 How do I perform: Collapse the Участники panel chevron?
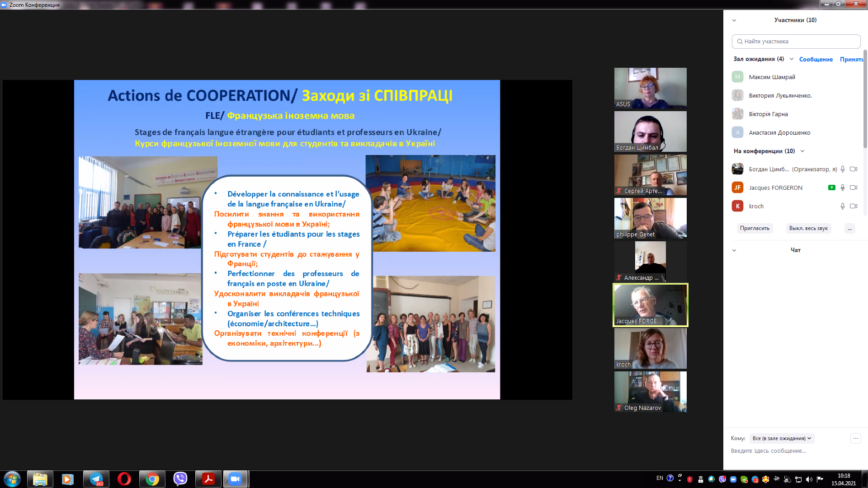734,20
